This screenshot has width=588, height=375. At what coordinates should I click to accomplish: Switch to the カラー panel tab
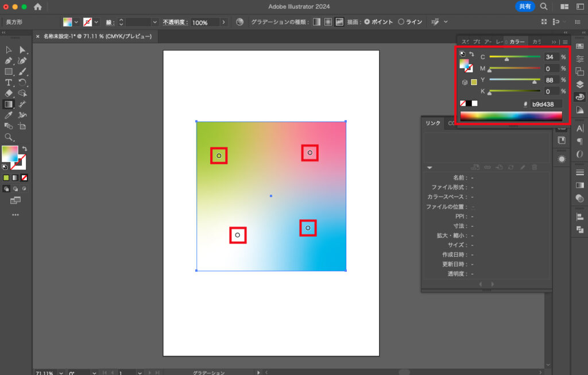click(x=517, y=42)
